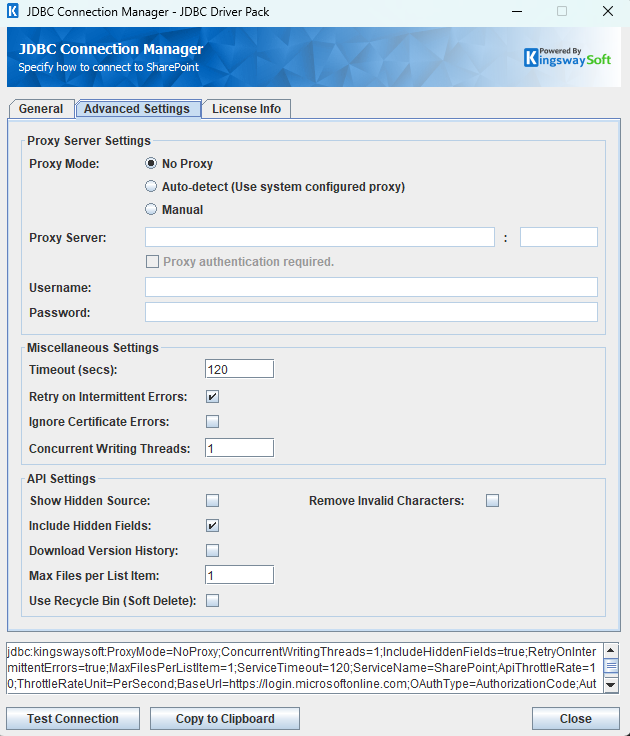Click the API Settings group title
630x736 pixels.
(61, 479)
